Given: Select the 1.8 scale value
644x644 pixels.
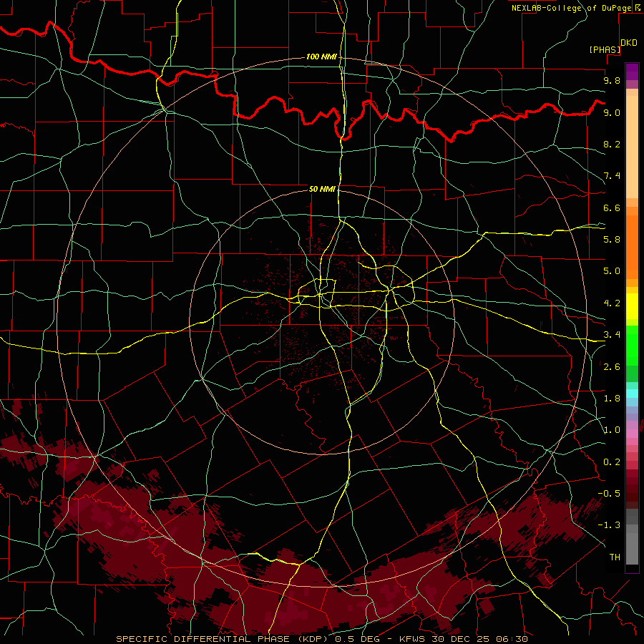Looking at the screenshot, I should (x=612, y=399).
